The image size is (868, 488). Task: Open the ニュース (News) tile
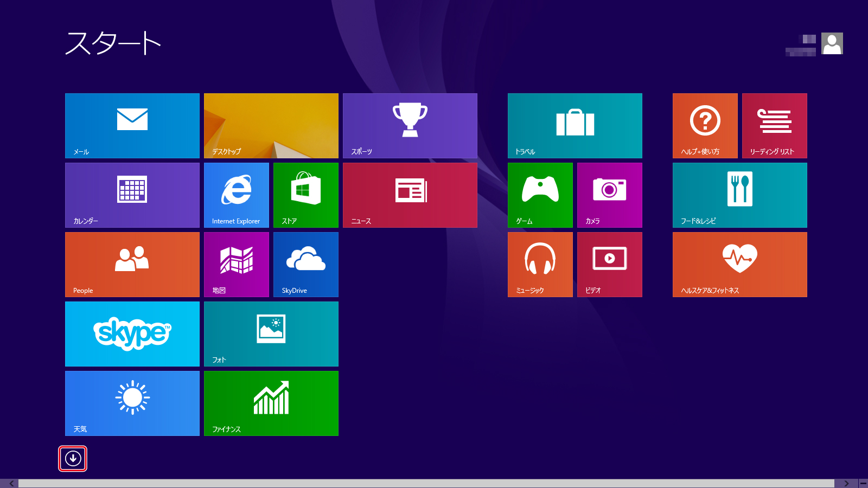click(410, 195)
